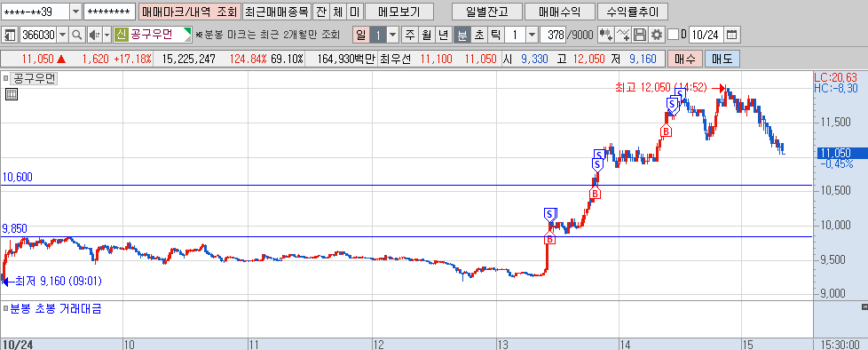Open the 매매수익 tab
Image resolution: width=868 pixels, height=350 pixels.
(x=560, y=11)
